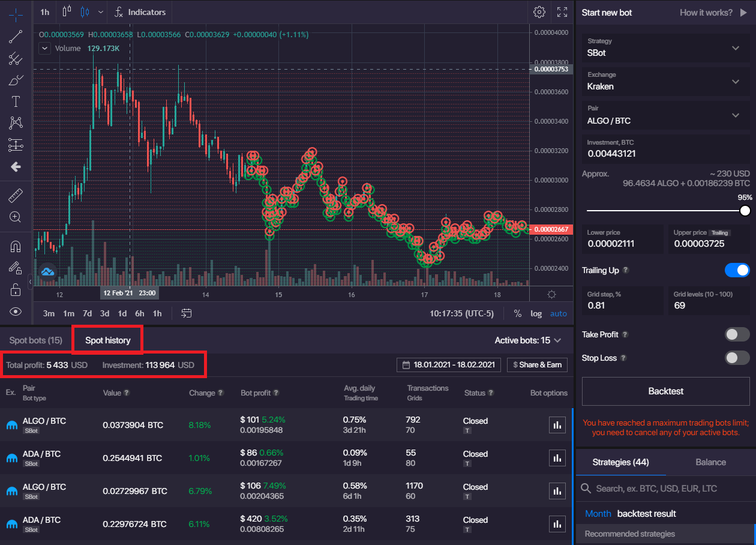This screenshot has height=545, width=756.
Task: Click the Backtest button
Action: [665, 391]
